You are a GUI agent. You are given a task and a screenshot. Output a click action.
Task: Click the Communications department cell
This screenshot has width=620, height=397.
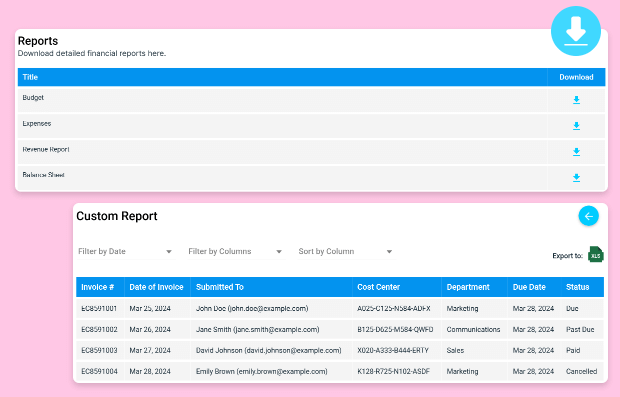coord(473,329)
